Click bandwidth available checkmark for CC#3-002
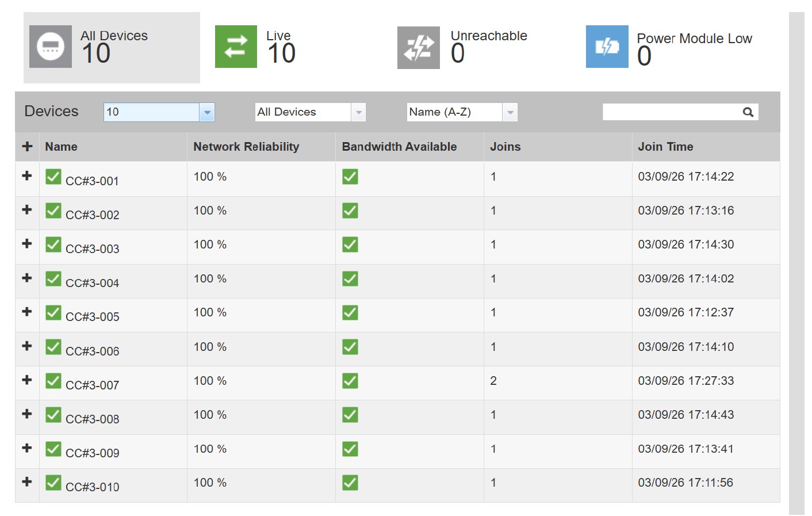Viewport: 812px width, 516px height. tap(350, 211)
